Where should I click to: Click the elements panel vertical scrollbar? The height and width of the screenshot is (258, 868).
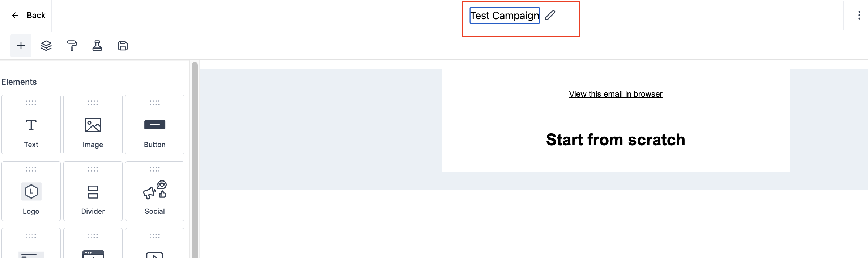click(195, 159)
